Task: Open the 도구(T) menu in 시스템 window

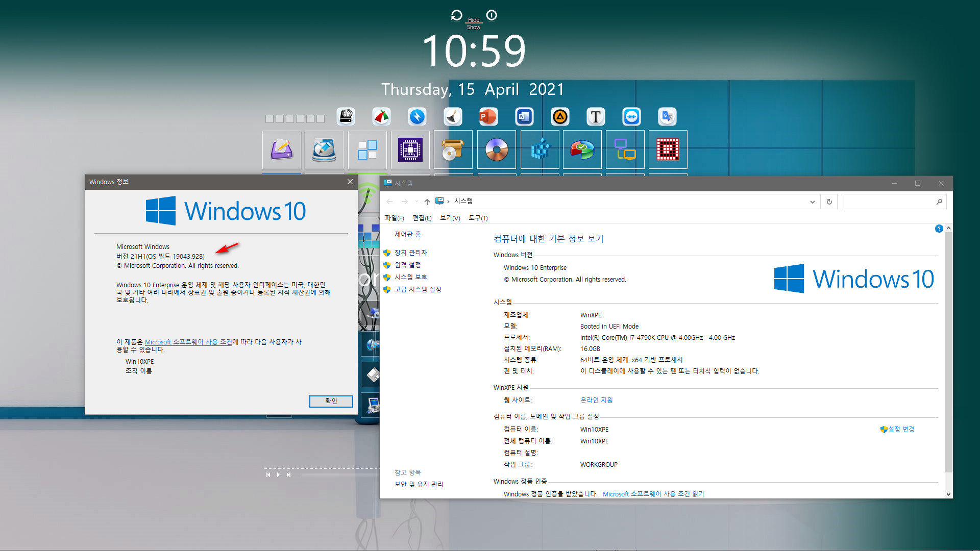Action: 478,218
